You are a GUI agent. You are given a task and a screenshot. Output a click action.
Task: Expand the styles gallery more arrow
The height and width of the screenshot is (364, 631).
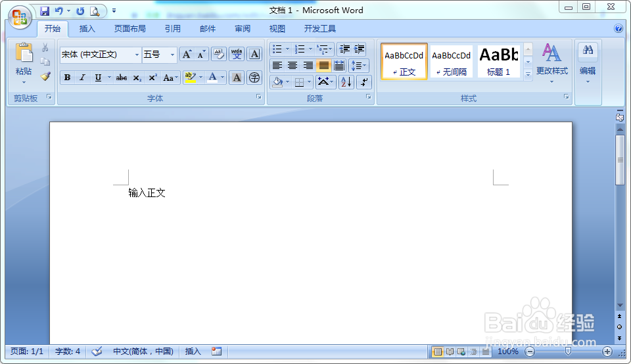coord(528,74)
